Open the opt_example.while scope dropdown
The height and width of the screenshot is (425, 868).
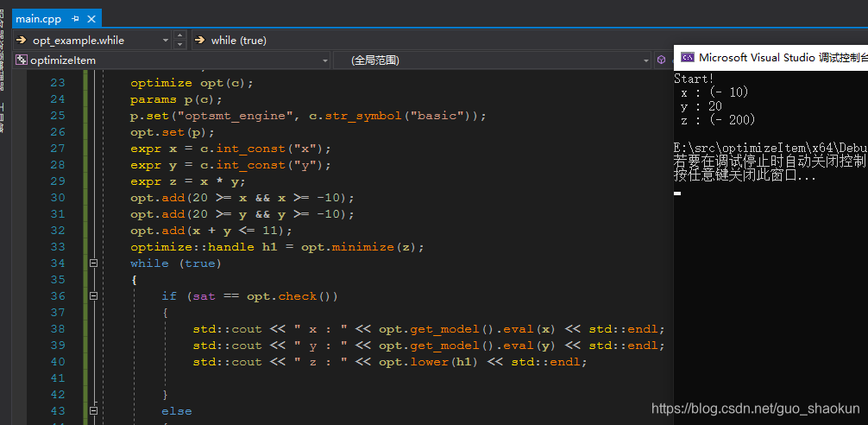tap(92, 41)
